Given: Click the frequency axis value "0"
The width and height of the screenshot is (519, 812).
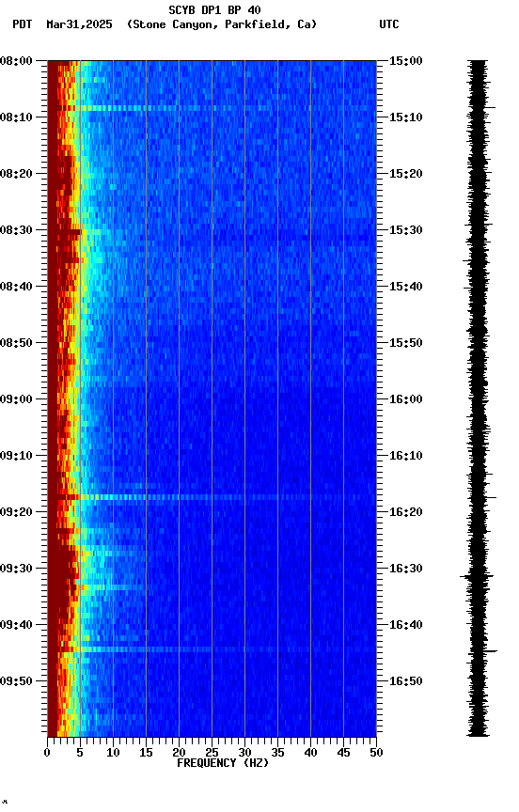Looking at the screenshot, I should click(47, 753).
